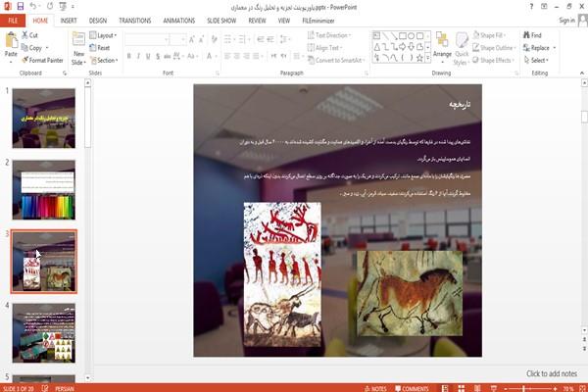Open the Text Direction dropdown
Screen dimensions: 588x392
coord(329,35)
